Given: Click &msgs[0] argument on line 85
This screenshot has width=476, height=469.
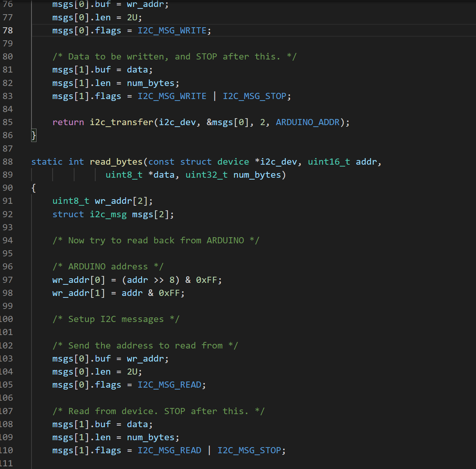Looking at the screenshot, I should pyautogui.click(x=228, y=122).
